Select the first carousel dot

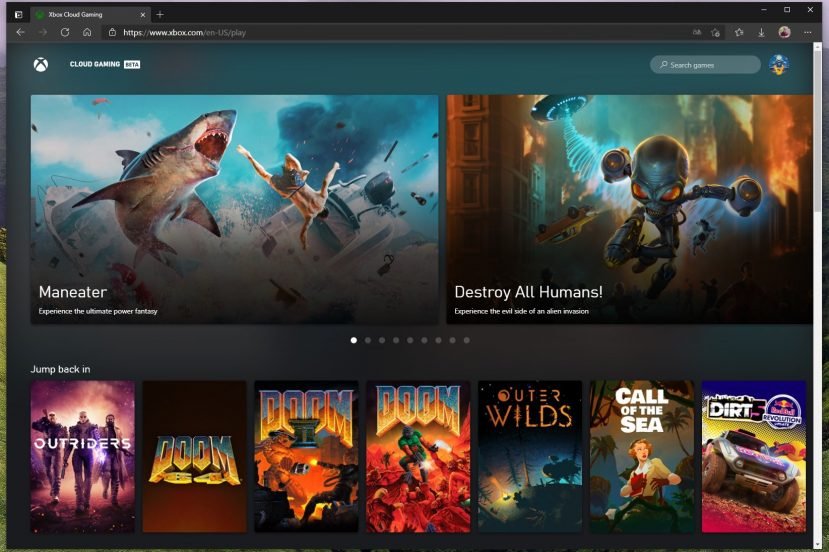pyautogui.click(x=354, y=341)
